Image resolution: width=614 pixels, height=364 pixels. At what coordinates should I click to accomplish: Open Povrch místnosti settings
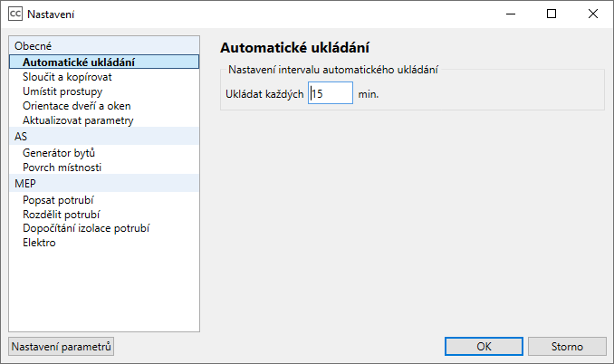click(x=62, y=168)
